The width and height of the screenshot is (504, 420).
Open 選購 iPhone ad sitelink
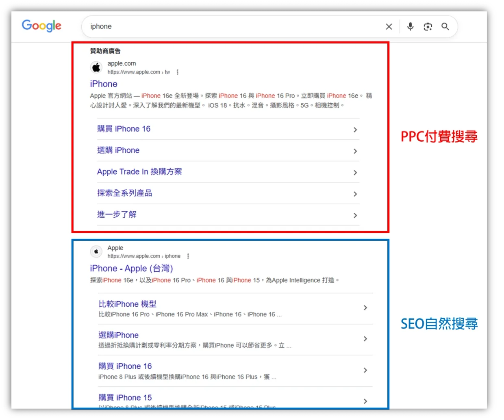tap(118, 150)
